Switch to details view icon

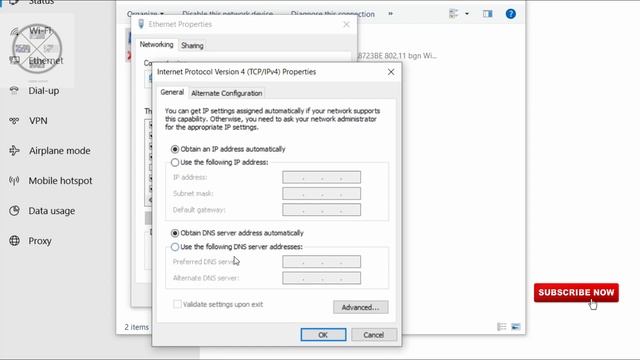502,327
